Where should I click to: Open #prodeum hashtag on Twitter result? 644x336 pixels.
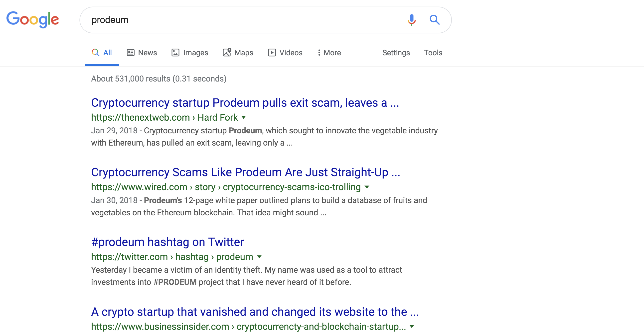pos(167,242)
